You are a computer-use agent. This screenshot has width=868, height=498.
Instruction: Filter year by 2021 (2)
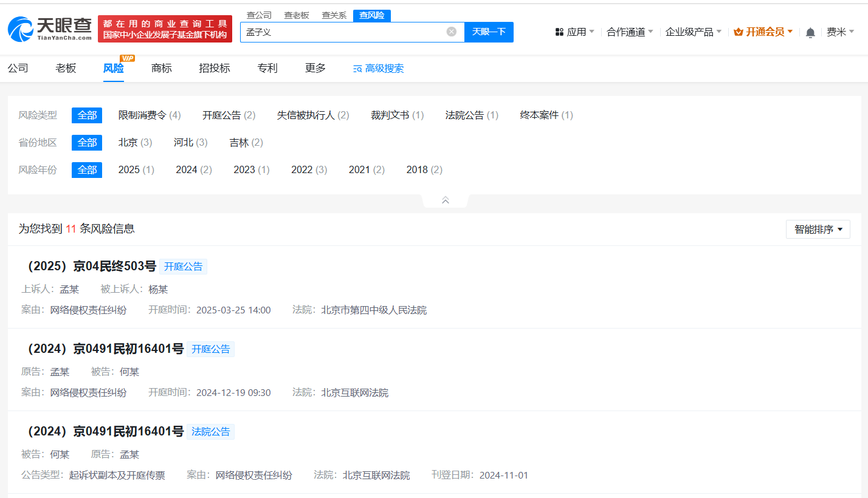pos(367,170)
